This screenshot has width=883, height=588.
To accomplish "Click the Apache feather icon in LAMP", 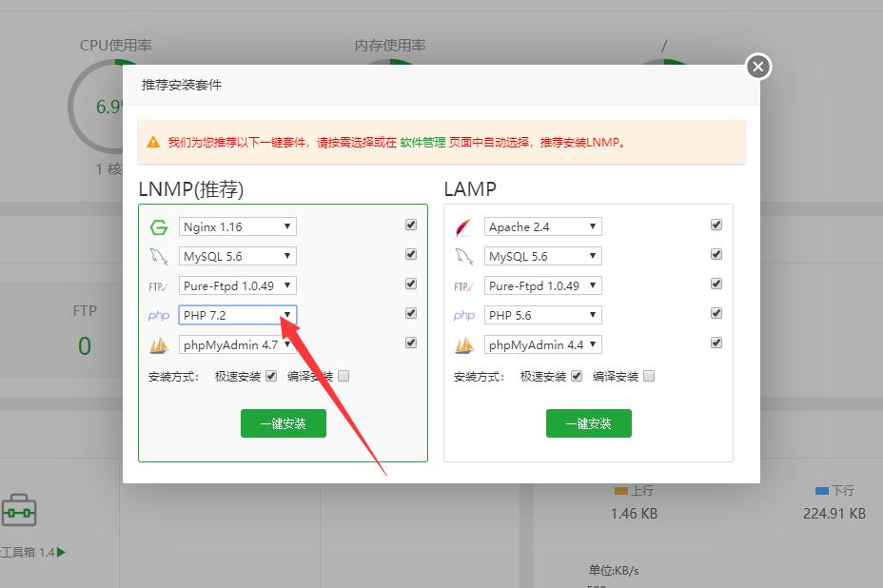I will click(464, 227).
